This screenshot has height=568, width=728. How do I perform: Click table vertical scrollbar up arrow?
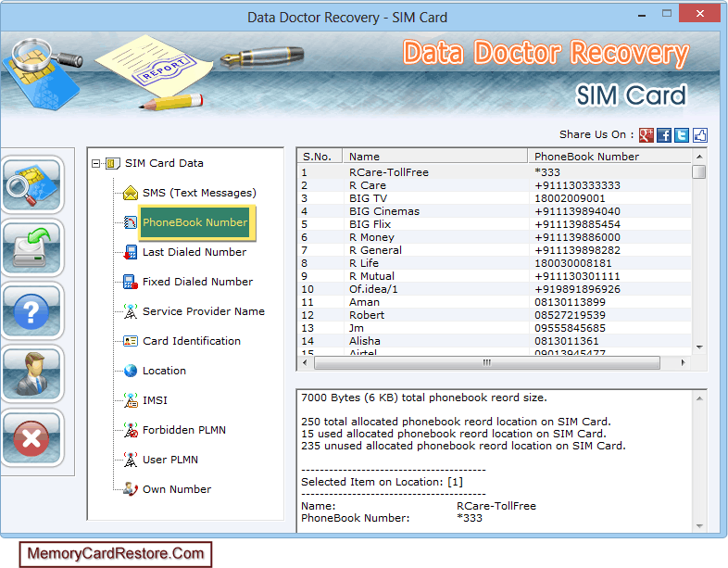click(699, 157)
